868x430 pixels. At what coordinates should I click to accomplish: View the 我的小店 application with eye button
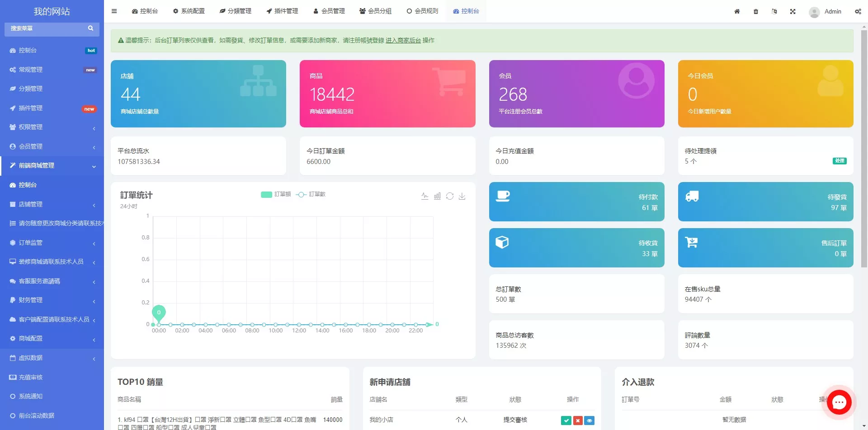tap(589, 421)
